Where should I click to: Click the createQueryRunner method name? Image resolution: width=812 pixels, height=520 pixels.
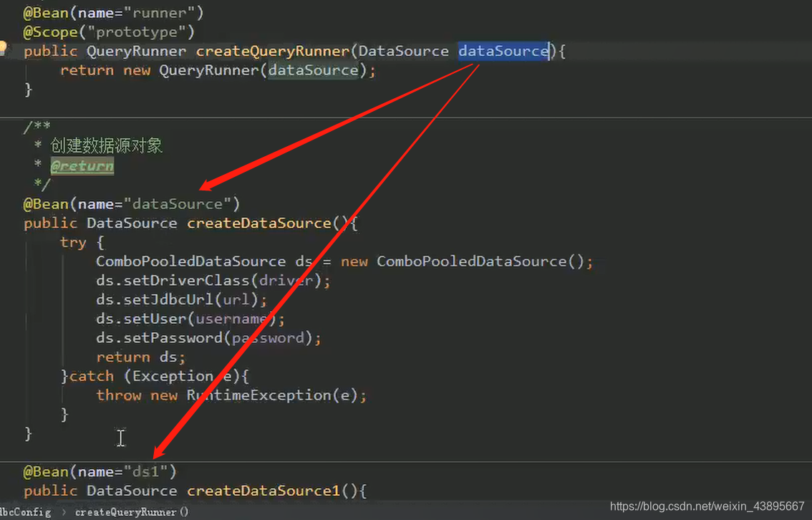pos(272,52)
